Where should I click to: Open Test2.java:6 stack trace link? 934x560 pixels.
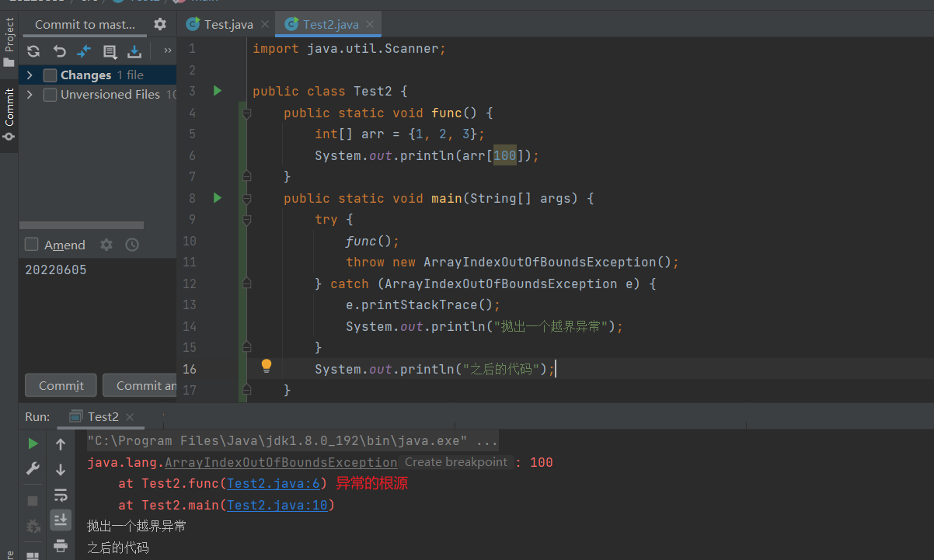click(x=274, y=483)
